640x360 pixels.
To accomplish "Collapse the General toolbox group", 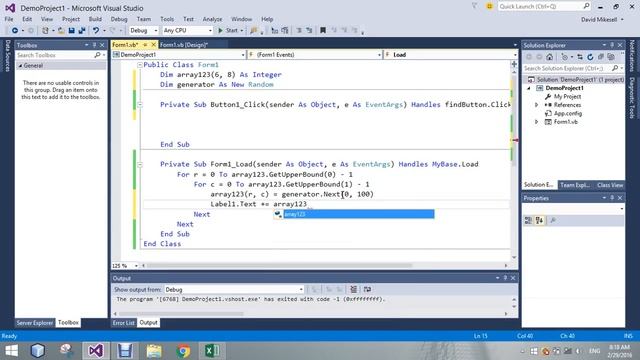I will (x=20, y=66).
